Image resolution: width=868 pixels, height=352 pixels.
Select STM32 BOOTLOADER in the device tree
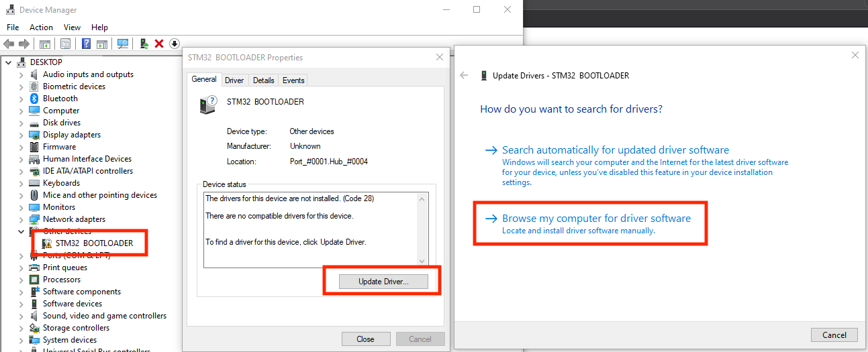pos(94,243)
